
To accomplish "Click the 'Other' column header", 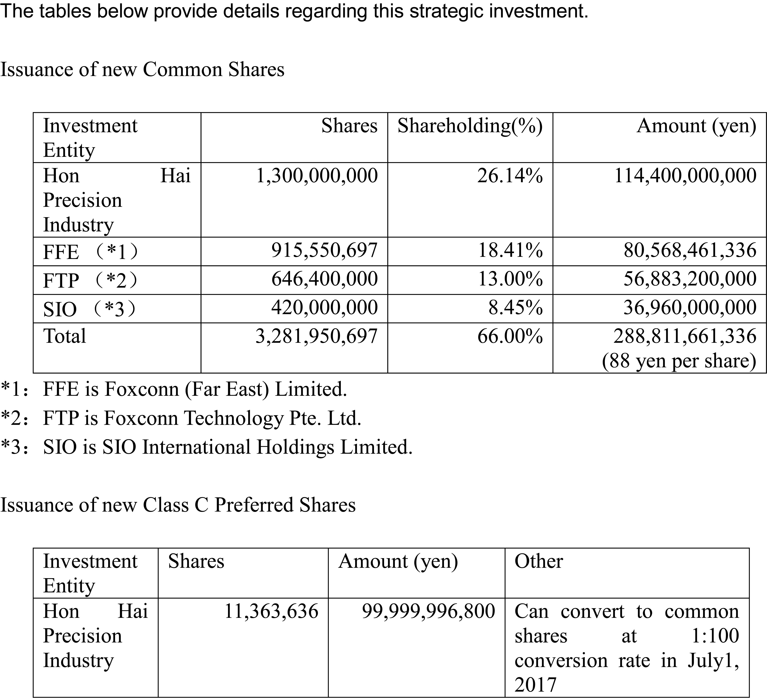I will tap(539, 562).
